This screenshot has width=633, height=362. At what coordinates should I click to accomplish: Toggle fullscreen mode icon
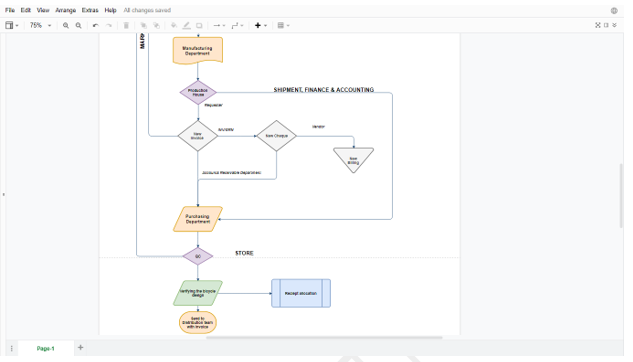(598, 25)
